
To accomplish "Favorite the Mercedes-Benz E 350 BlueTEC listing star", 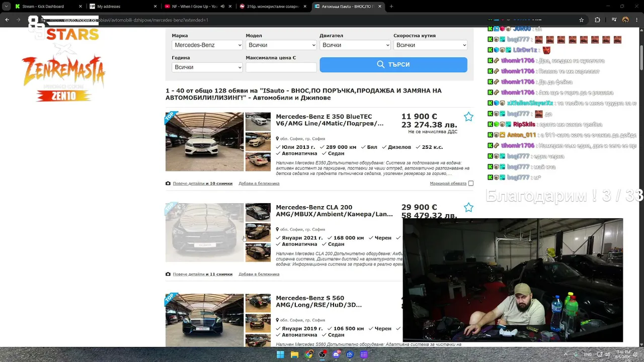I will [468, 117].
